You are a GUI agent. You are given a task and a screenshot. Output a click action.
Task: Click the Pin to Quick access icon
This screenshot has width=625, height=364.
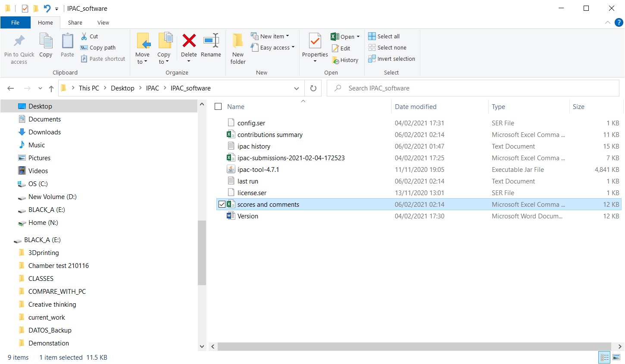point(19,41)
